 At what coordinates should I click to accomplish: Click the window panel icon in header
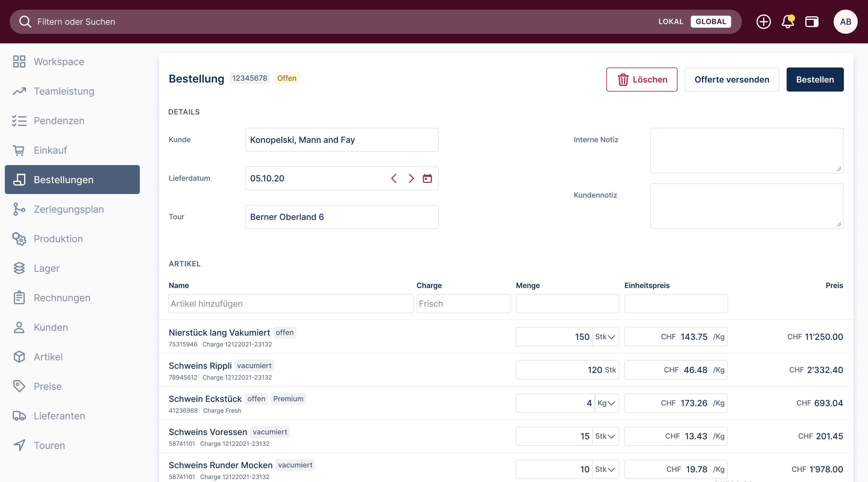coord(812,22)
